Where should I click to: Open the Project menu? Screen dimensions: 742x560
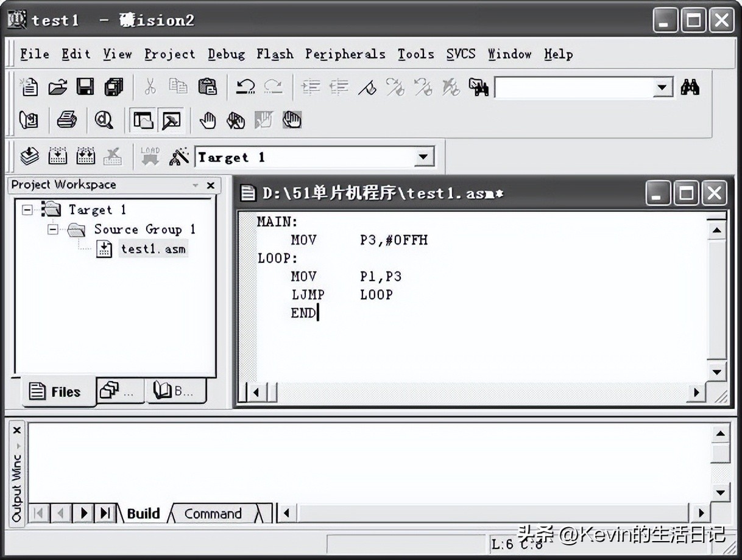click(x=170, y=54)
